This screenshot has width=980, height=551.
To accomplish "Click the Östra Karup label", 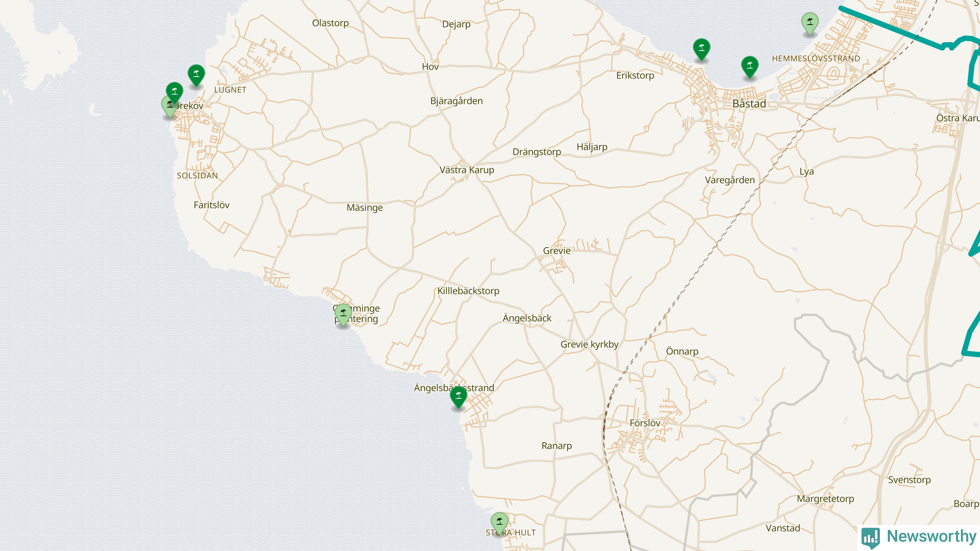I will click(958, 118).
